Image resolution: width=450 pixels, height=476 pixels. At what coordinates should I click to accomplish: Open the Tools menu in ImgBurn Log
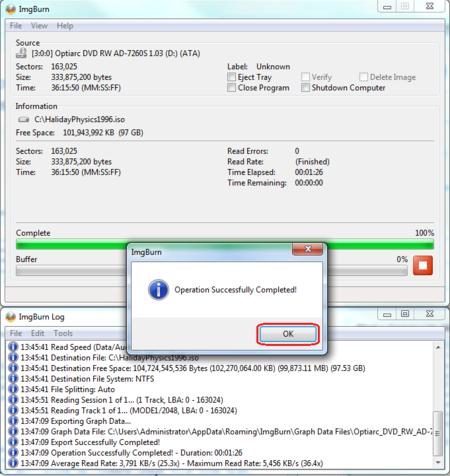63,333
